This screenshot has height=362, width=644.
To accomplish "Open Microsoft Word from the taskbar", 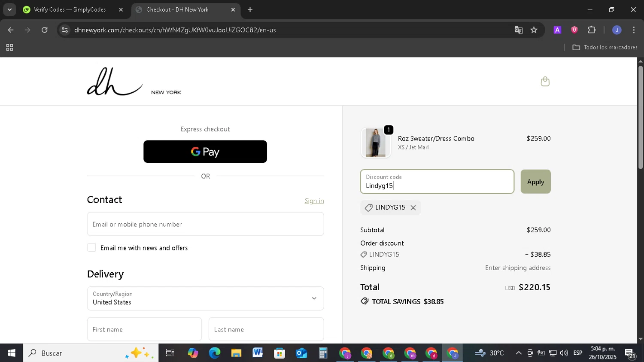I will click(258, 353).
